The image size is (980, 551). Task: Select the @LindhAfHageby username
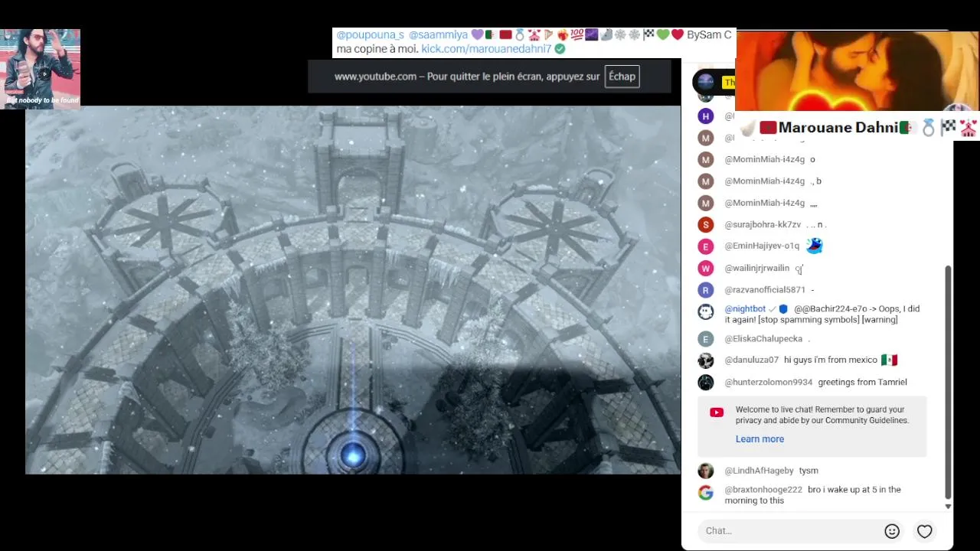coord(759,471)
